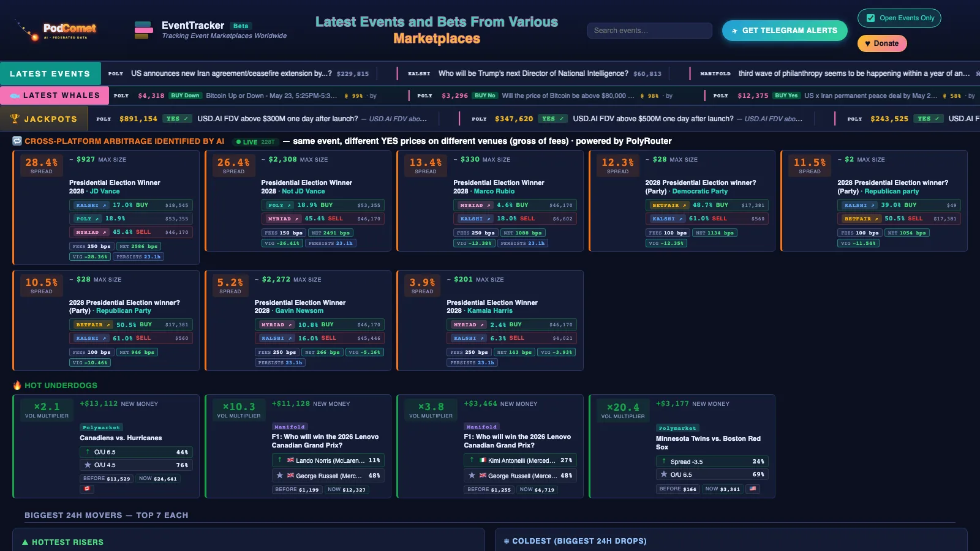
Task: Click the Manifold badge on the x10.3 multiplier card
Action: pos(290,427)
